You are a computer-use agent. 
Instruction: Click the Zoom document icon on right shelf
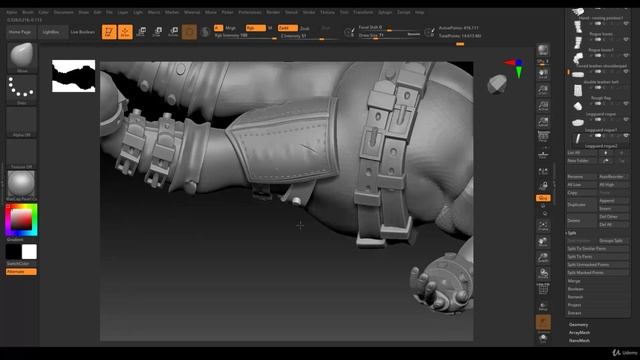543,90
